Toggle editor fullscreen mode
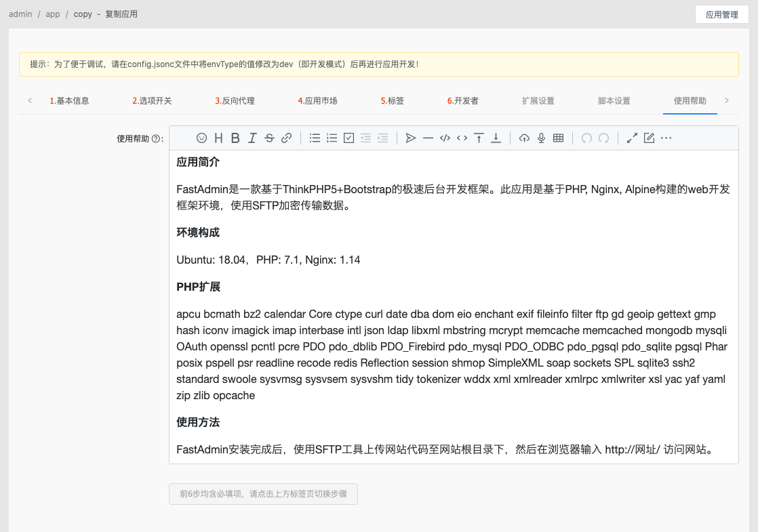758x532 pixels. coord(632,138)
